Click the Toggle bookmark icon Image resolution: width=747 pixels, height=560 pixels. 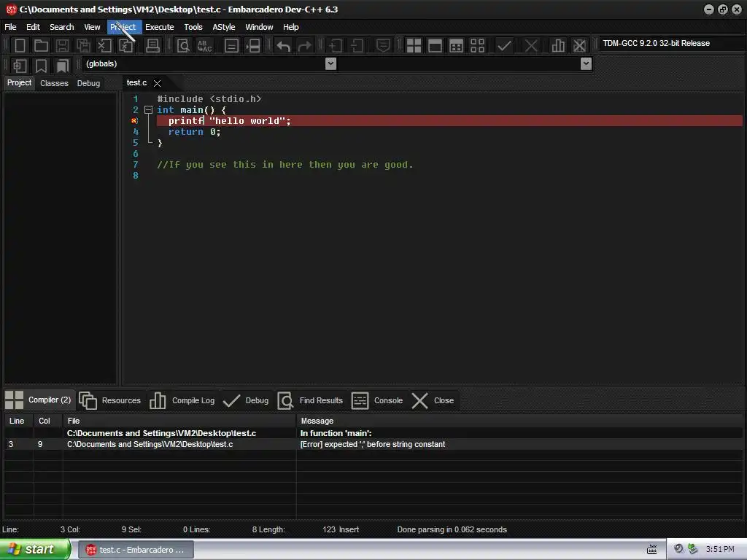[41, 65]
